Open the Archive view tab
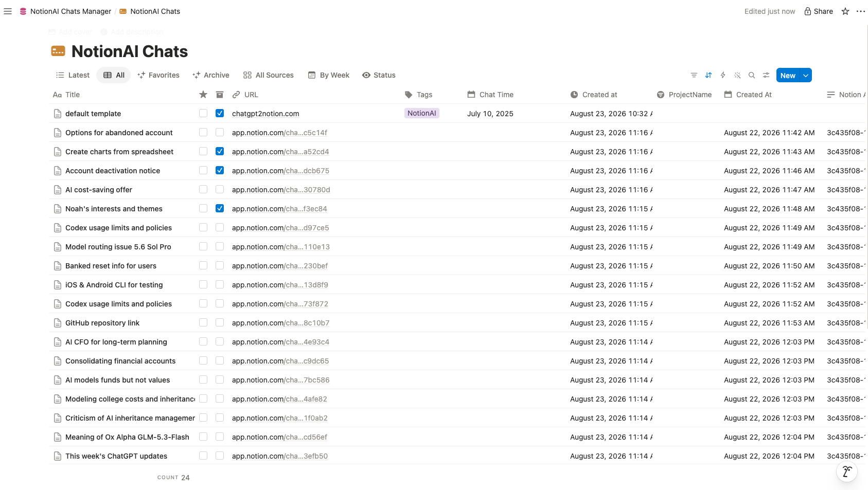The image size is (868, 490). coord(211,75)
